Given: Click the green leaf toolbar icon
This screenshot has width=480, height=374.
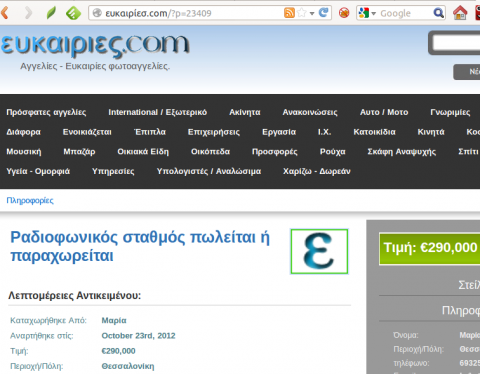Looking at the screenshot, I should pyautogui.click(x=51, y=13).
